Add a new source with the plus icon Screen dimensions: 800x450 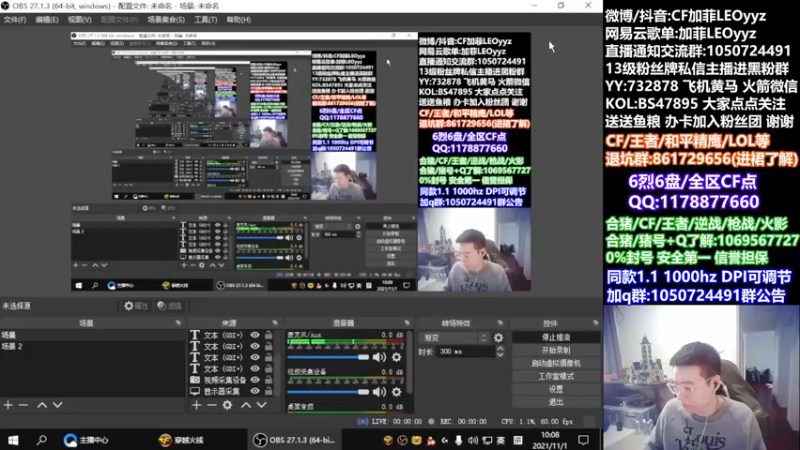click(x=197, y=405)
